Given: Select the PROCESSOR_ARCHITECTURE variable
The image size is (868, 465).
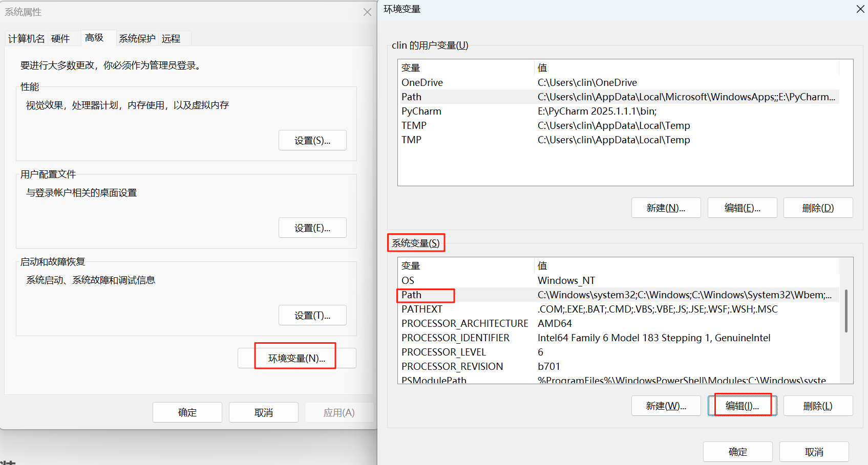Looking at the screenshot, I should 619,323.
